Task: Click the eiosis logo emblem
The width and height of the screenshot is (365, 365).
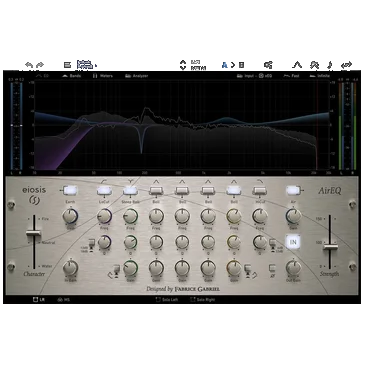Action: tap(34, 201)
